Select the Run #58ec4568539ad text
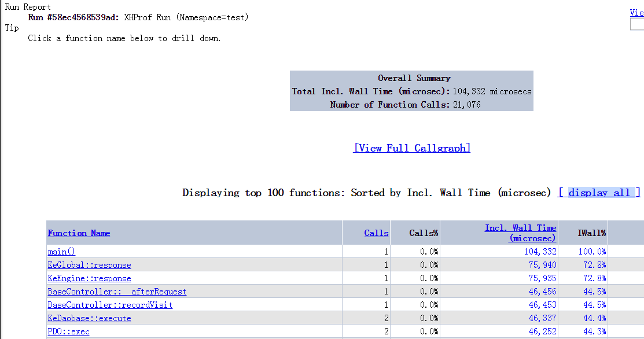This screenshot has height=339, width=644. click(73, 17)
